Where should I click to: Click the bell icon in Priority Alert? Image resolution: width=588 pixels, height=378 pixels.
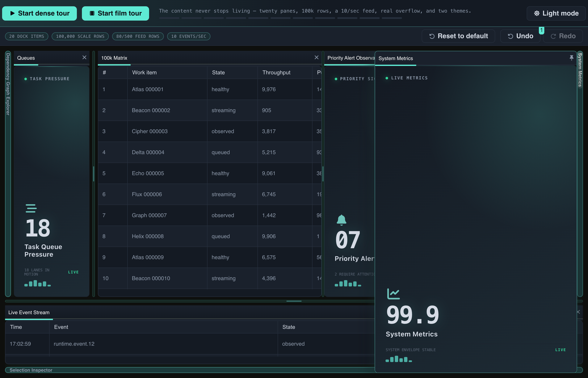coord(341,220)
